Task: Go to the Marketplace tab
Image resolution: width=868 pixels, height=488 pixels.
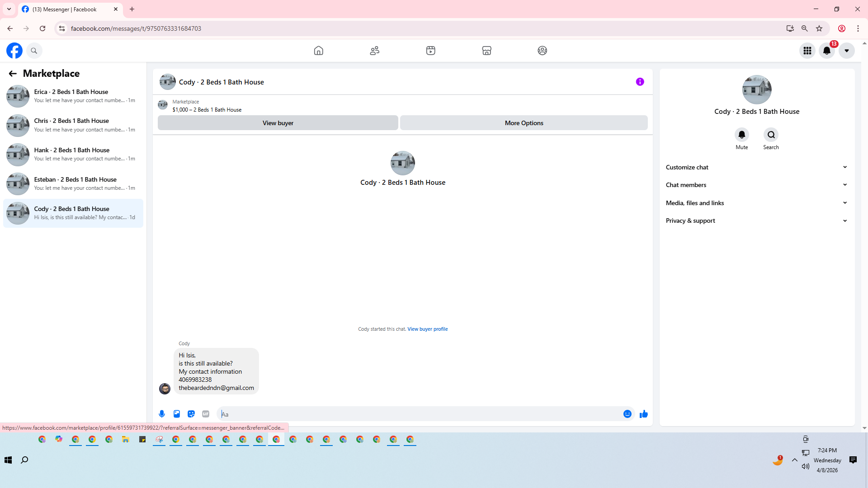Action: pos(486,51)
